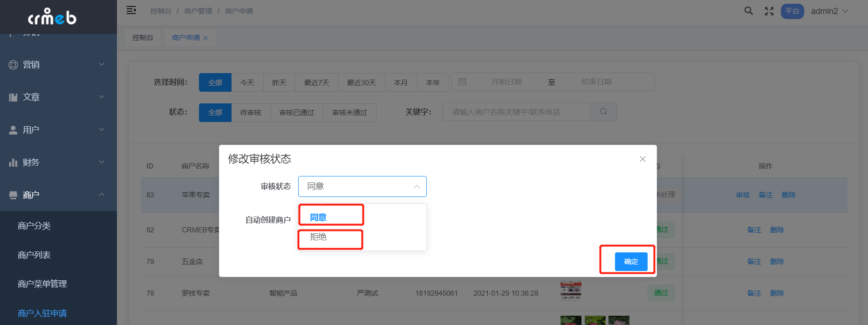Open the 审核状态 dropdown showing 同意

362,186
